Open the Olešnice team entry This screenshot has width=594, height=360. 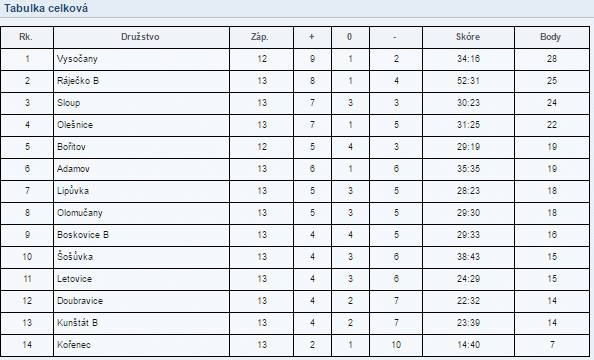[x=75, y=125]
